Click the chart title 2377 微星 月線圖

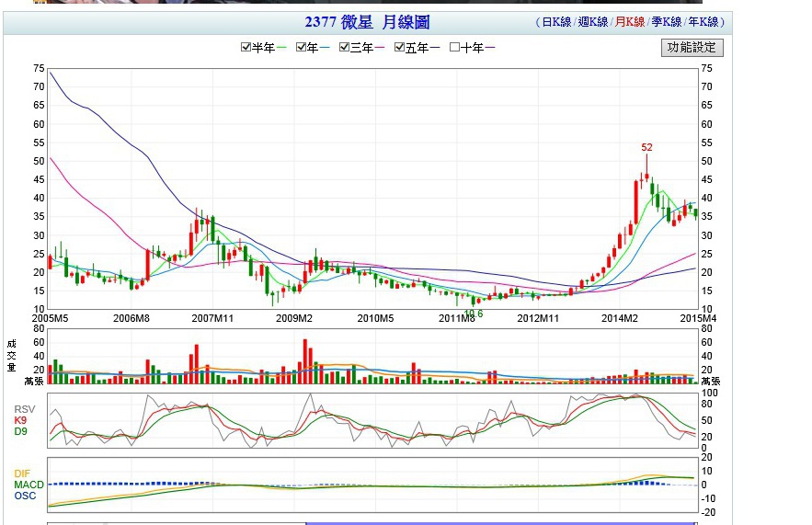point(367,22)
